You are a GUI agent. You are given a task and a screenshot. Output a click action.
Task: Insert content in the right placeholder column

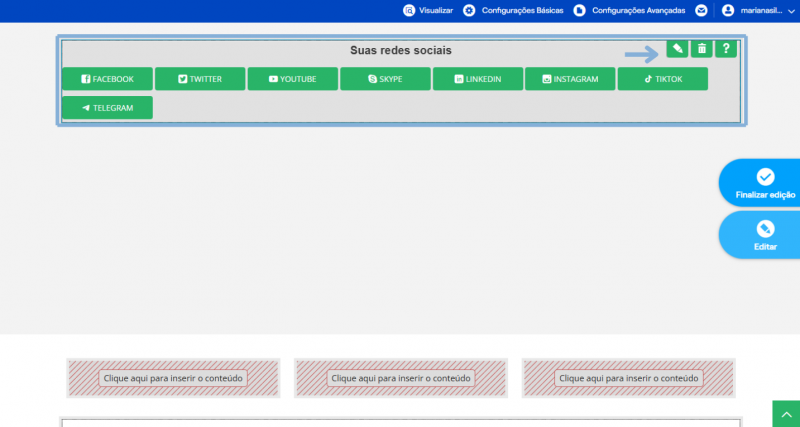[x=629, y=378]
